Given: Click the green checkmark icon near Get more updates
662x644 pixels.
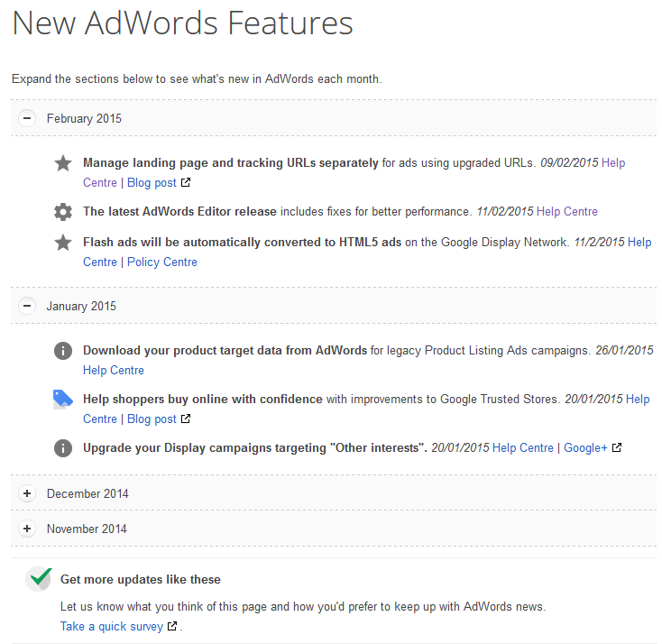Looking at the screenshot, I should coord(39,579).
